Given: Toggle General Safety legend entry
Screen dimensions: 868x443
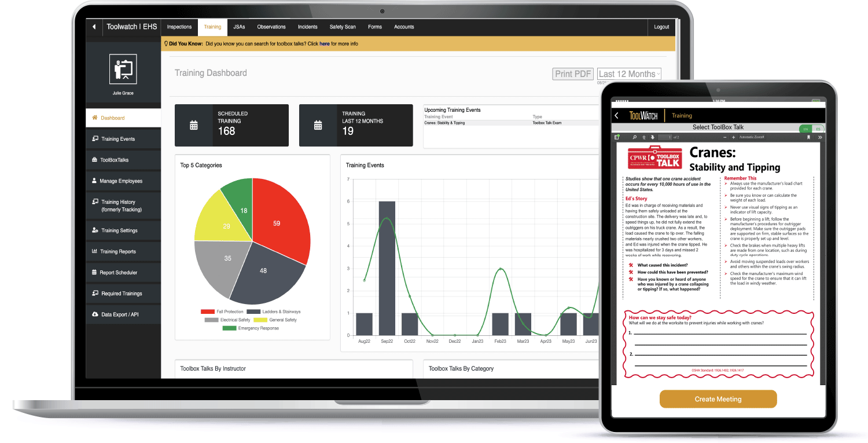Looking at the screenshot, I should coord(275,320).
